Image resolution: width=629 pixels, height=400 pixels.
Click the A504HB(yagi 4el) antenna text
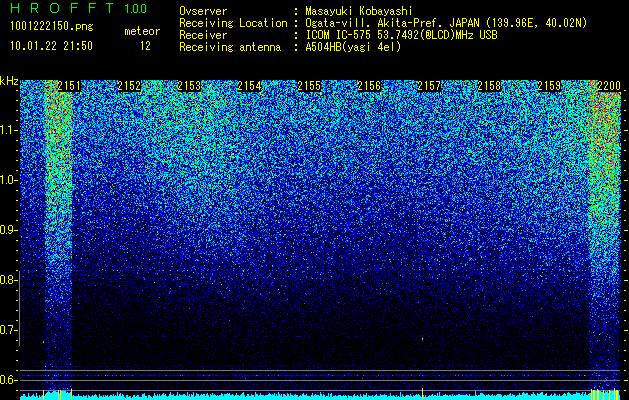[x=353, y=47]
